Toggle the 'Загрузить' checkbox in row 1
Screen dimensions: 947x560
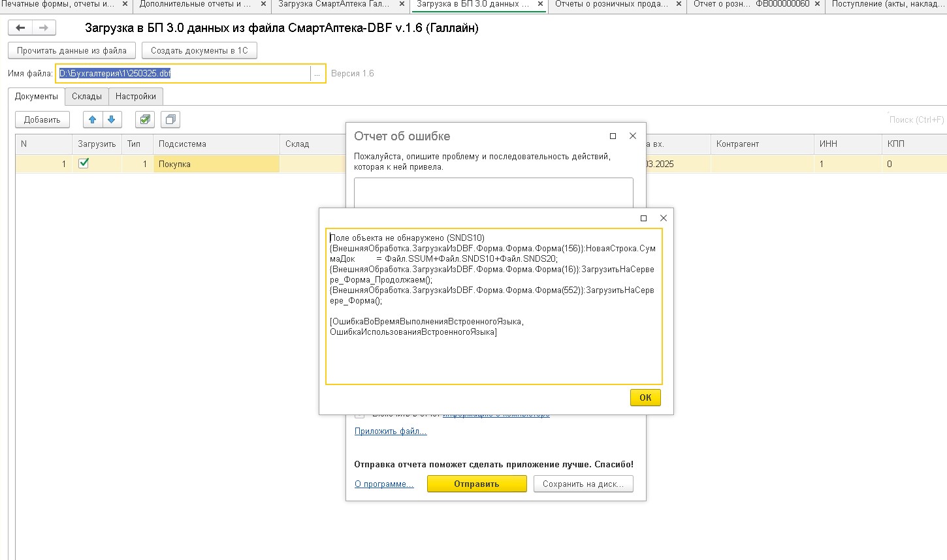coord(84,163)
